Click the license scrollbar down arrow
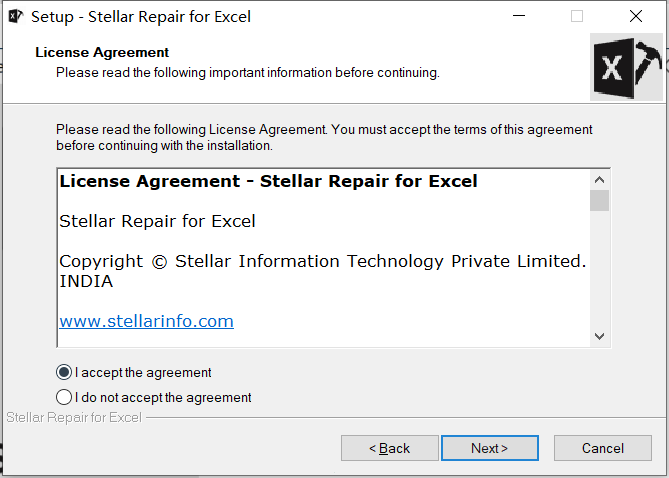Screen dimensions: 669x478 (x=599, y=336)
